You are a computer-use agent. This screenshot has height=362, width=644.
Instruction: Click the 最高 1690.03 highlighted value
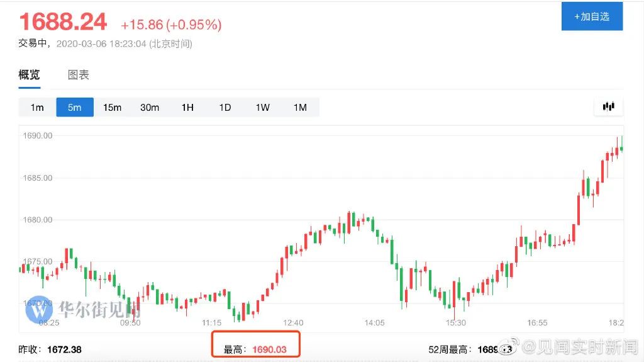point(255,349)
